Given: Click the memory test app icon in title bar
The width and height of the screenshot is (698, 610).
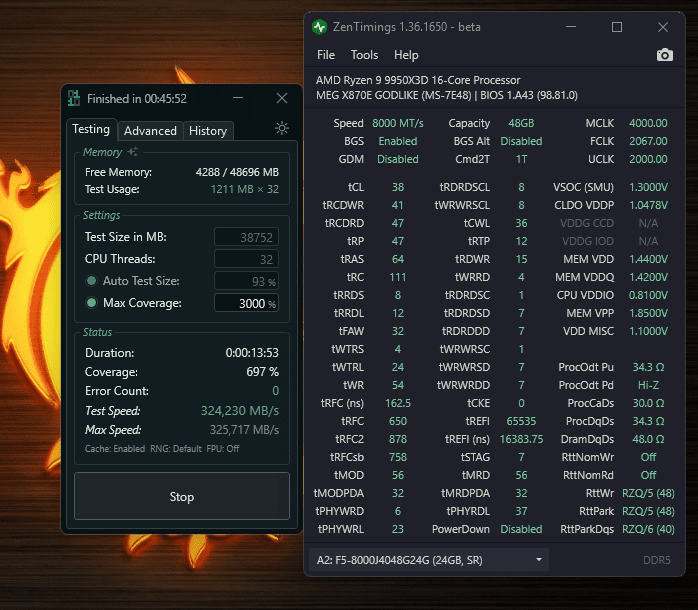Looking at the screenshot, I should 74,98.
